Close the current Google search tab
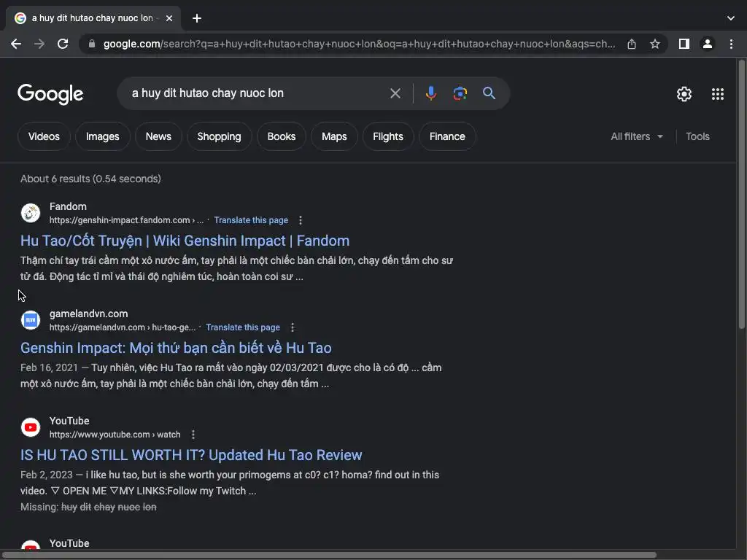The image size is (747, 560). 169,18
